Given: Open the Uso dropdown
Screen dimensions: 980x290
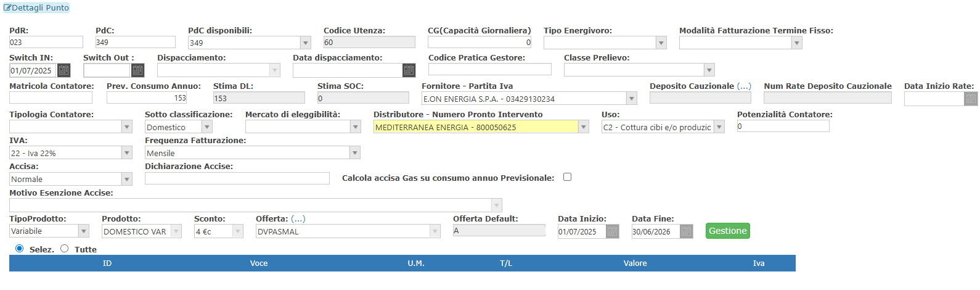Looking at the screenshot, I should pyautogui.click(x=719, y=126).
